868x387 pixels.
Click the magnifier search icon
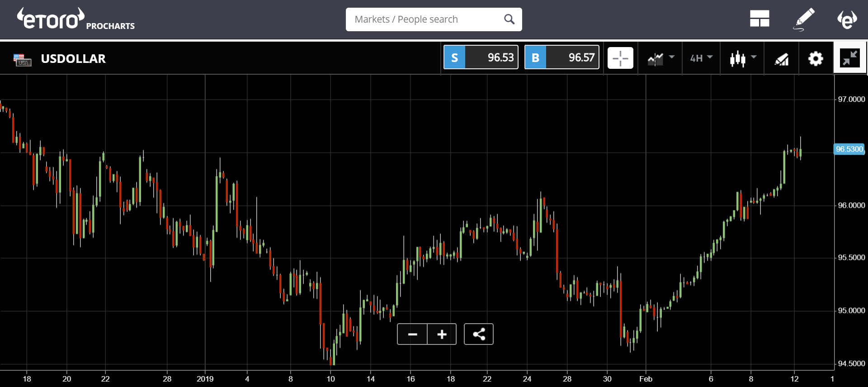coord(509,19)
